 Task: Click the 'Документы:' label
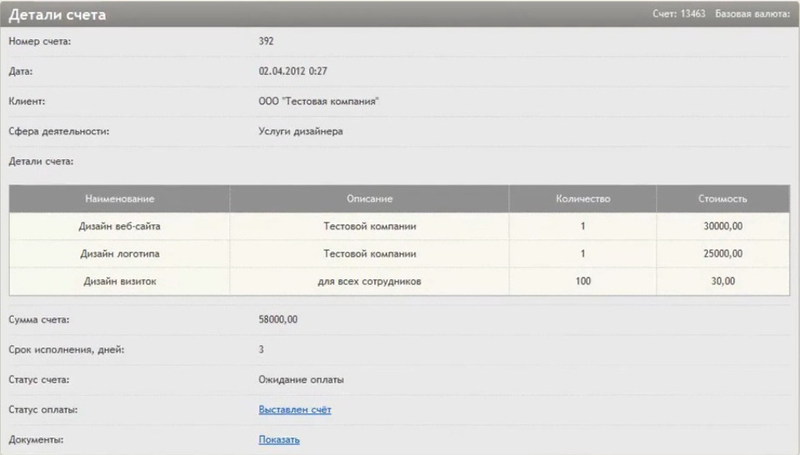click(x=36, y=440)
